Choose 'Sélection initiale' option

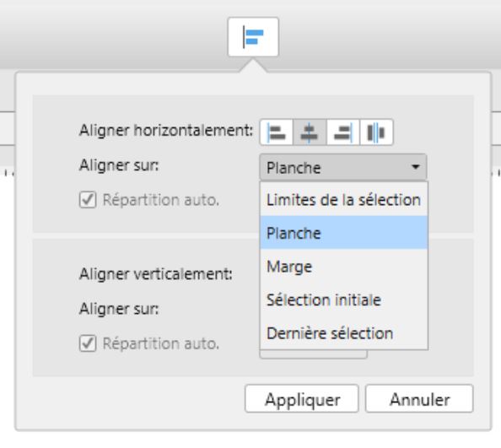344,300
